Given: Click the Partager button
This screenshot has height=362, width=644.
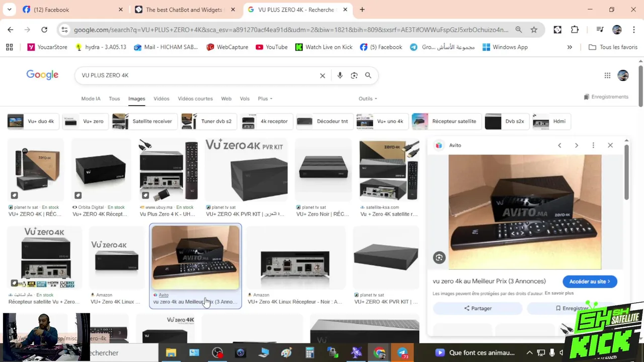Looking at the screenshot, I should pos(477,308).
